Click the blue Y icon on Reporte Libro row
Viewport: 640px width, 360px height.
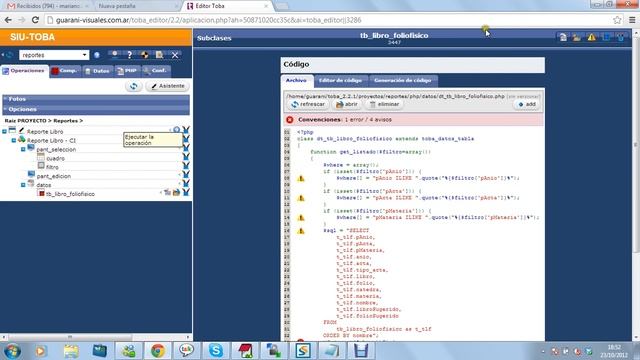point(186,130)
